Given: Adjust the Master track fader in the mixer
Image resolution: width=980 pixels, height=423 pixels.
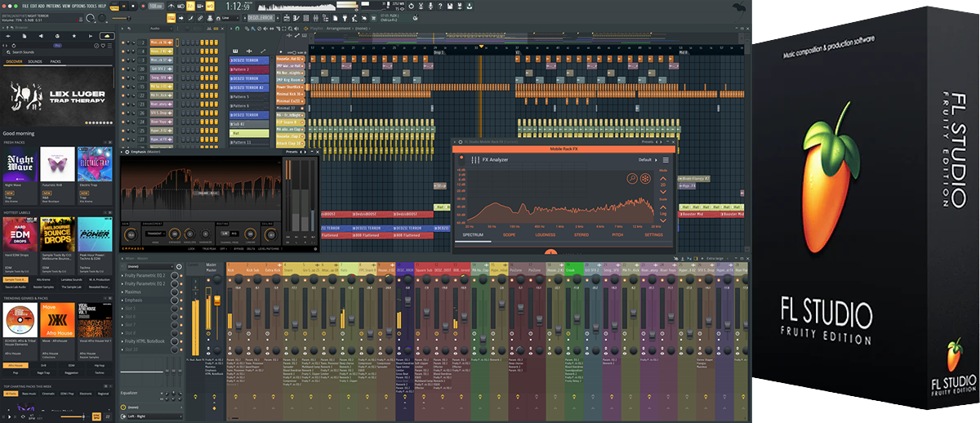Looking at the screenshot, I should [217, 299].
